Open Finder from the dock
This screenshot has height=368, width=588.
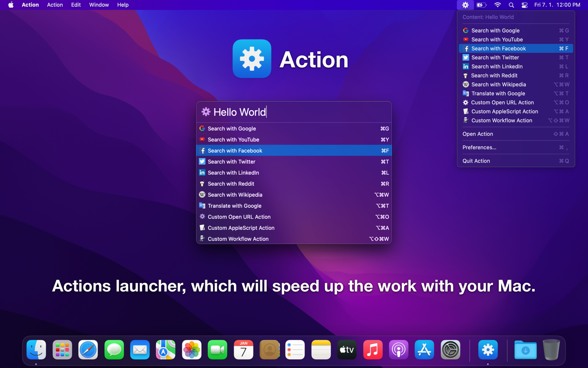tap(36, 350)
